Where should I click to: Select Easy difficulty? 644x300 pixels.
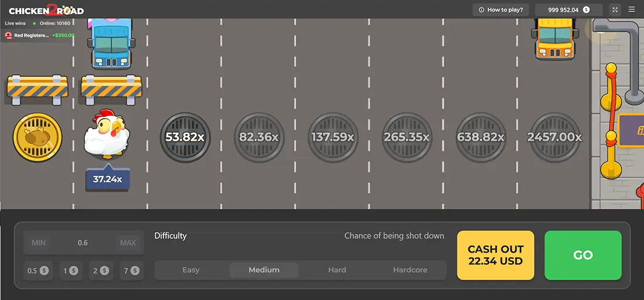[191, 270]
